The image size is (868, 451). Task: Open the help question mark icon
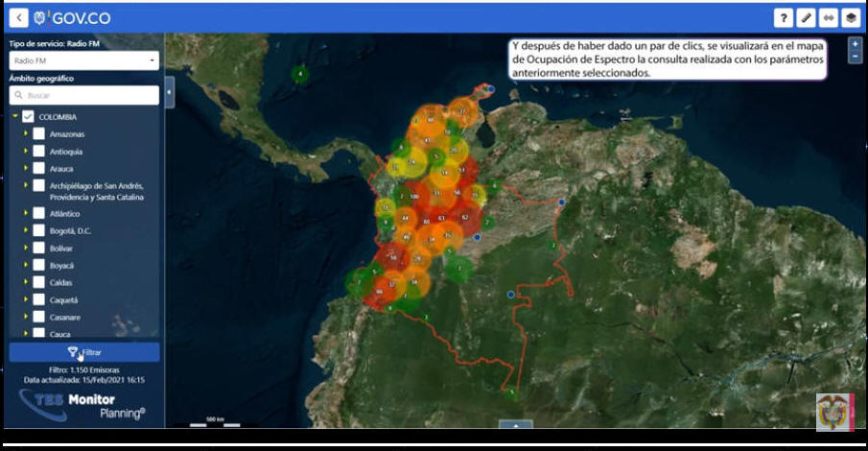click(784, 18)
